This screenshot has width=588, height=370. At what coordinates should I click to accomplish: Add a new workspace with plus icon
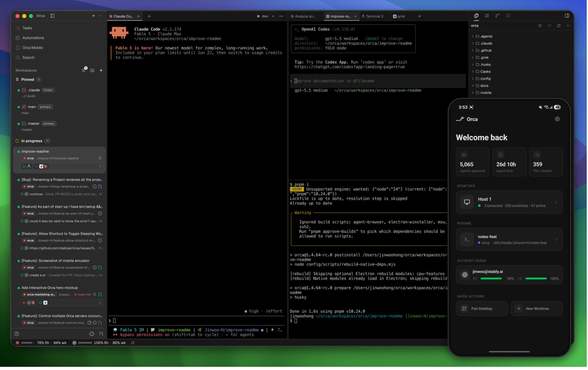coord(101,71)
